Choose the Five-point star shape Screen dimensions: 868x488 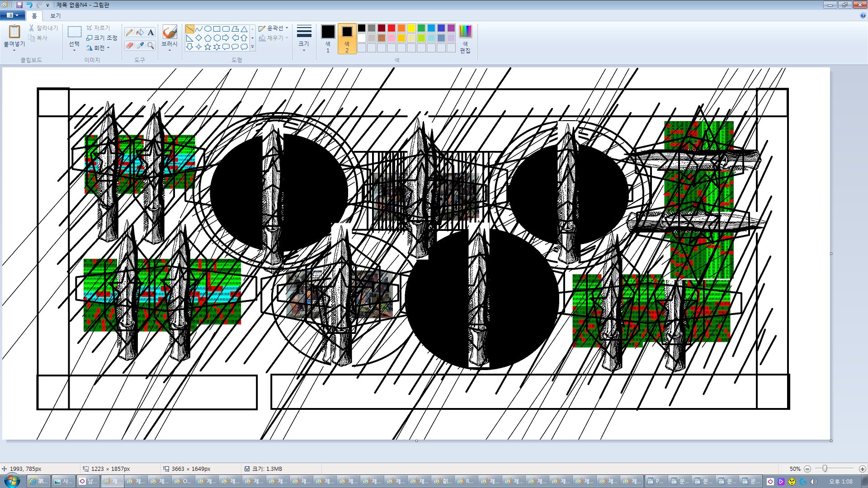208,47
